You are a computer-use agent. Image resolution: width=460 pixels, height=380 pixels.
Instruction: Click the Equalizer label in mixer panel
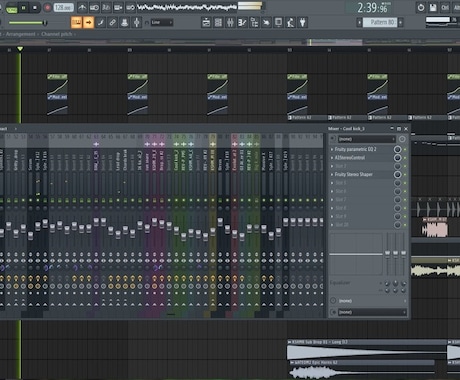tap(340, 283)
